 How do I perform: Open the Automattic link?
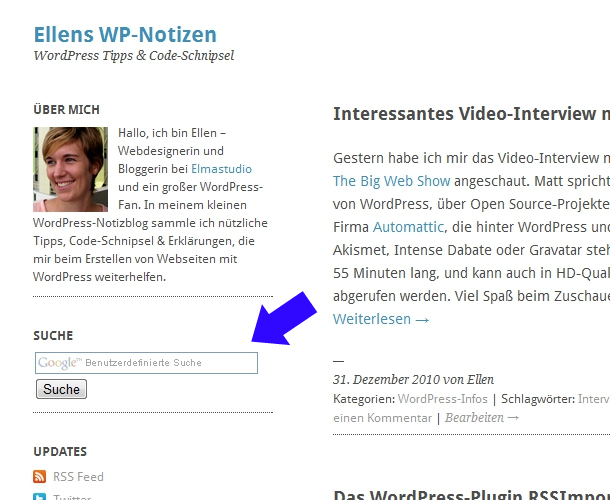408,227
